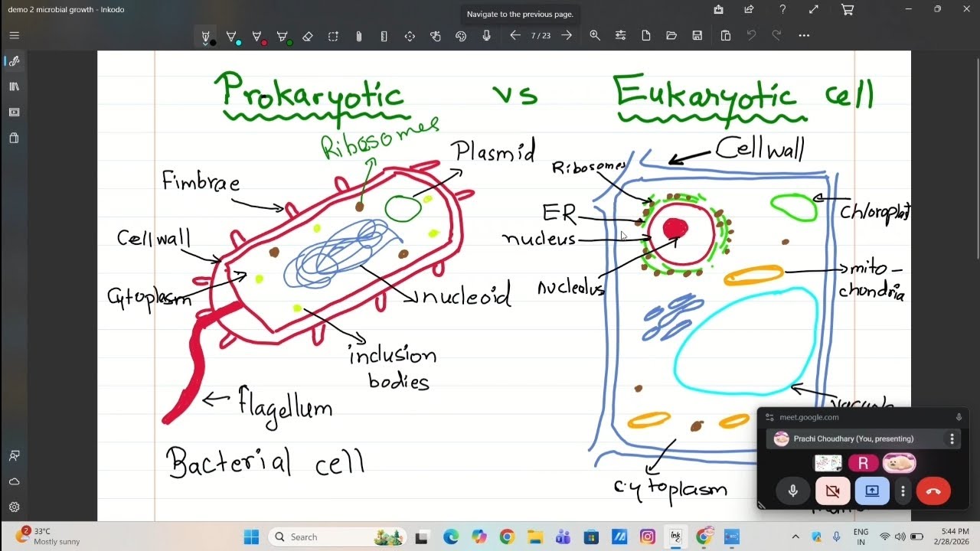Click the share icon in title bar
Viewport: 980px width, 551px height.
(749, 9)
